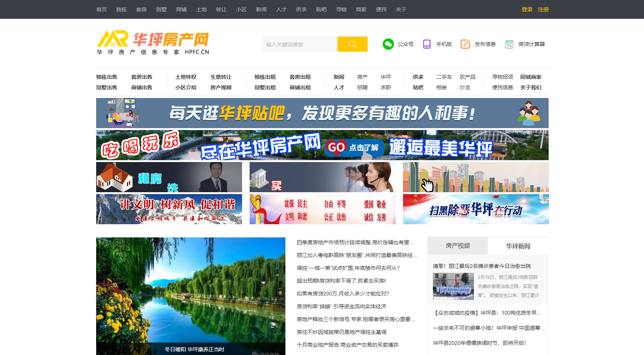Open news 清零！丽江最后2名确诊患者今日治愈出院
The height and width of the screenshot is (355, 644).
coord(482,266)
